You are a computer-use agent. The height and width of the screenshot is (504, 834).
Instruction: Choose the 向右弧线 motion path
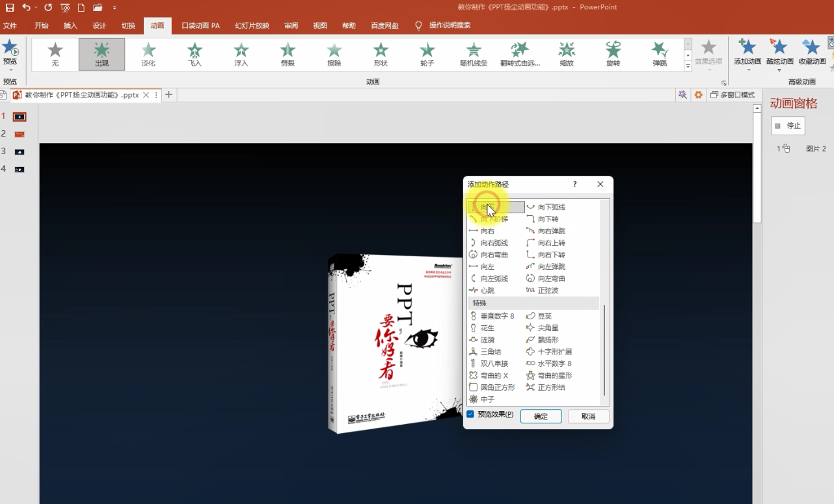[489, 243]
